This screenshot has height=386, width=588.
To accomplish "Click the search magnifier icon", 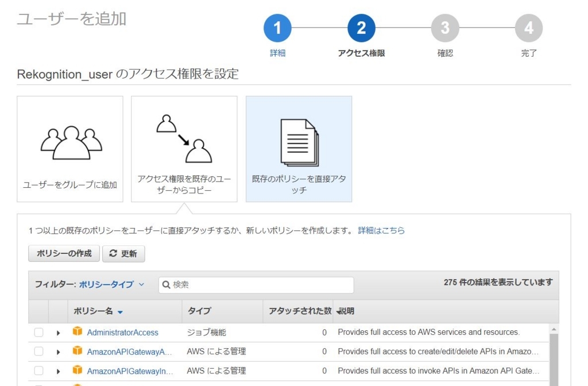I will [x=166, y=285].
